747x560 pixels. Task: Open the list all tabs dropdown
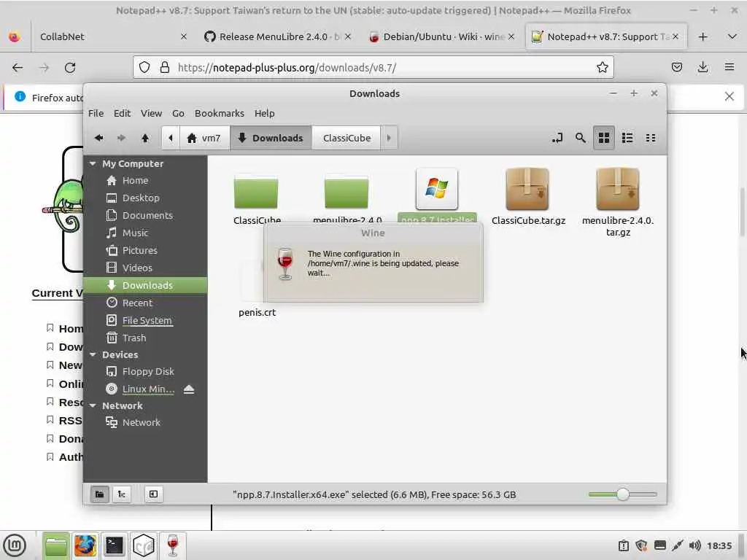pos(732,36)
